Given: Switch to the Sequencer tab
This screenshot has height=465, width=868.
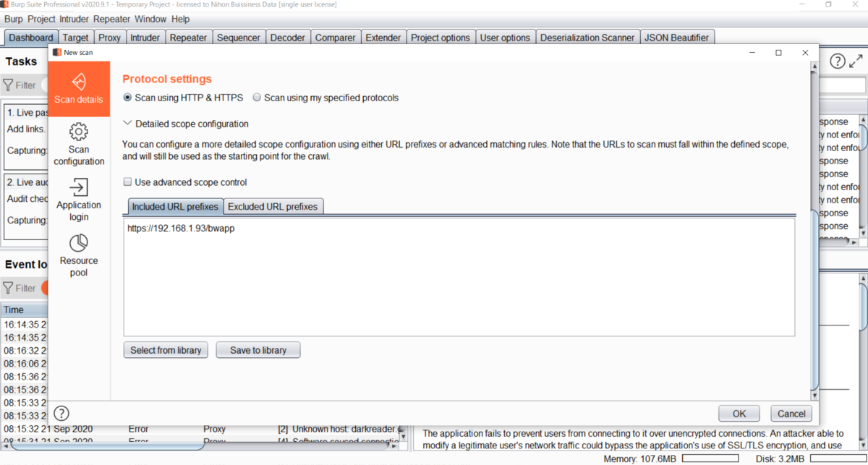Looking at the screenshot, I should [x=239, y=38].
